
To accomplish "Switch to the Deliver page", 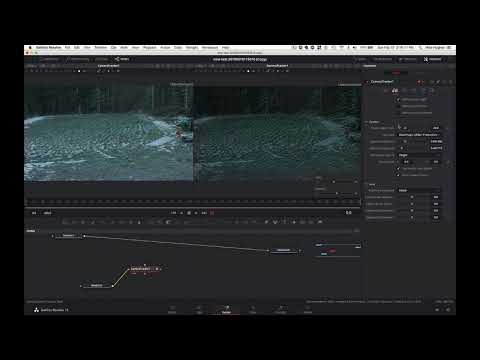I will click(308, 310).
